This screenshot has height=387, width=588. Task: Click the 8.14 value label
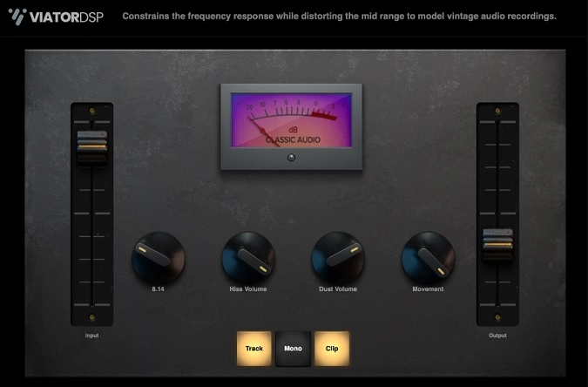[158, 289]
